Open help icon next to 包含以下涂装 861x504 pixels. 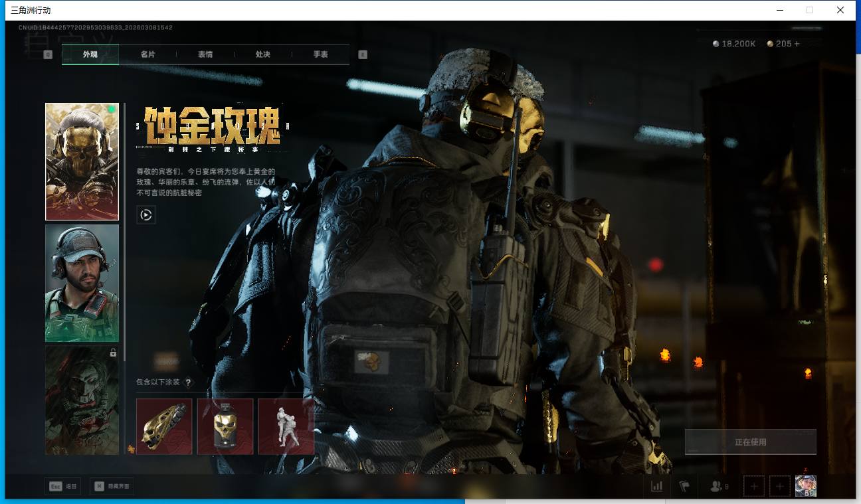(x=188, y=382)
